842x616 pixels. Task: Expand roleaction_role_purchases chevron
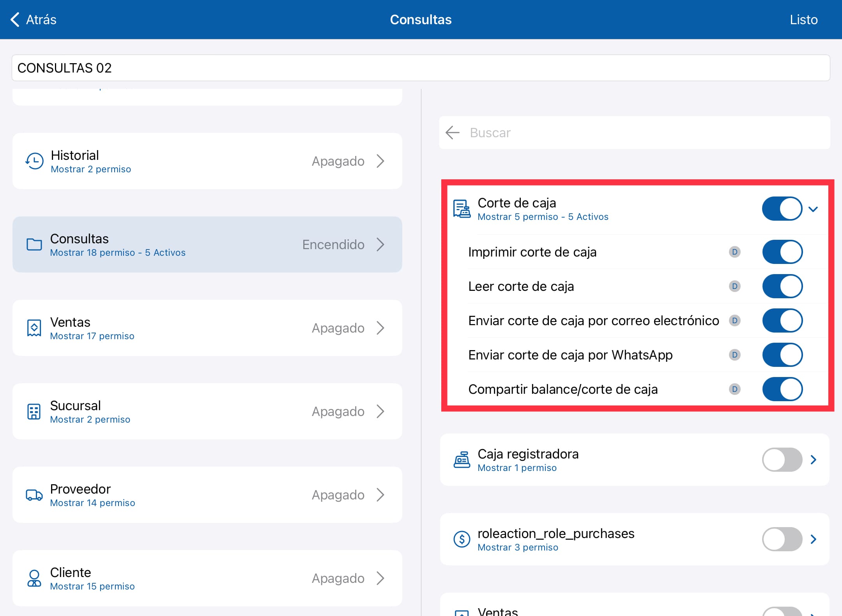[x=814, y=539]
